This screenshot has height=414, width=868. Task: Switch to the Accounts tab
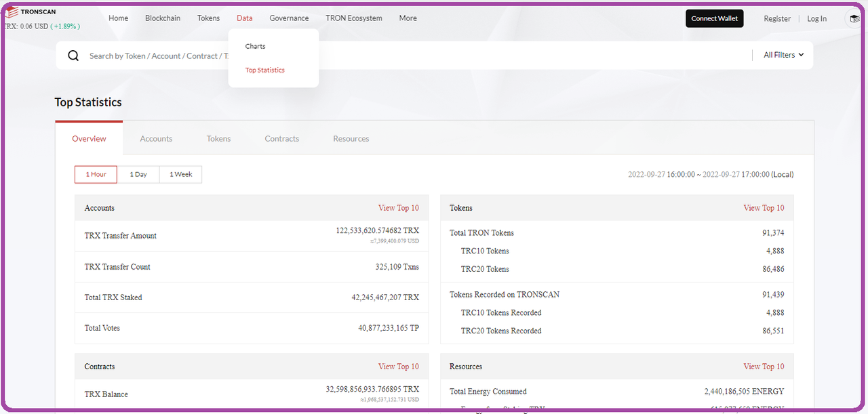point(156,138)
